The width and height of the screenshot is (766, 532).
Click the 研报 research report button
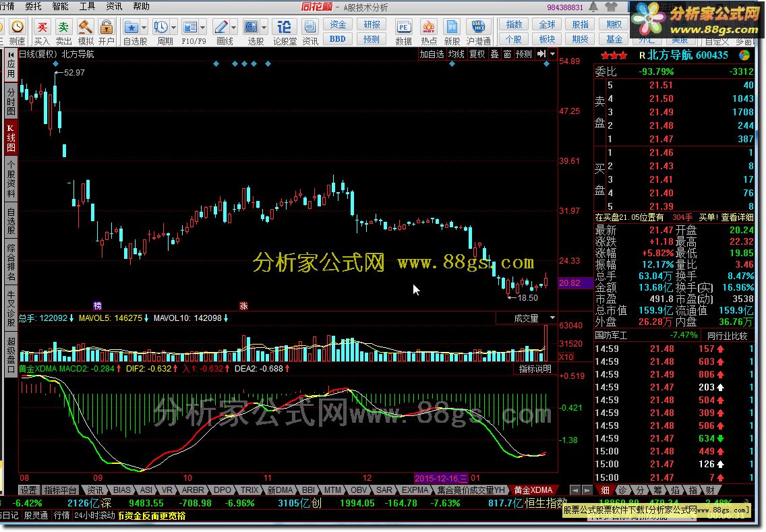click(x=372, y=24)
